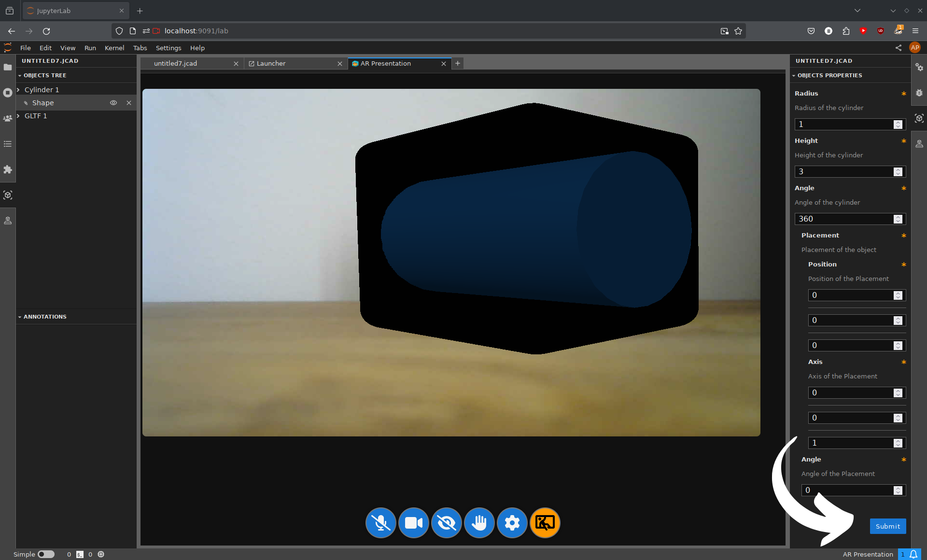This screenshot has width=927, height=560.
Task: Click the Submit button
Action: click(887, 526)
